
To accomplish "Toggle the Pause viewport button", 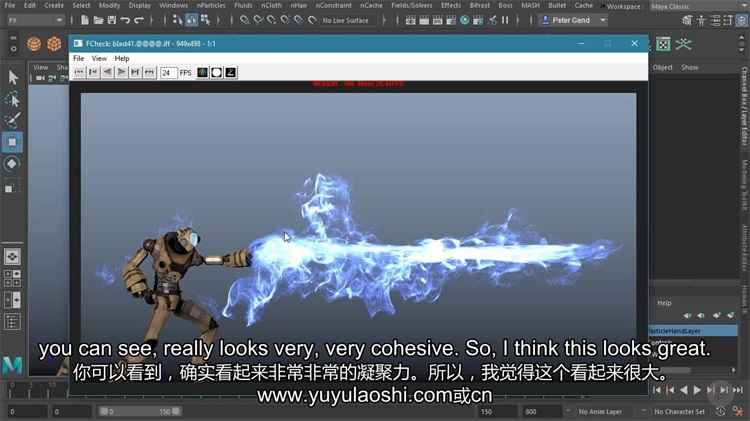I will point(505,20).
